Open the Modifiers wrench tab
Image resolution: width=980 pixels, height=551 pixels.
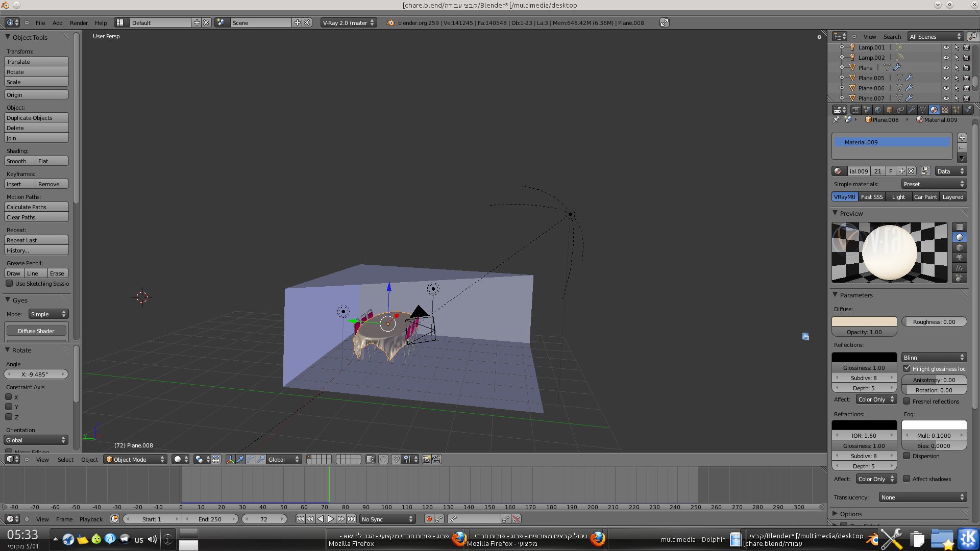[x=912, y=110]
